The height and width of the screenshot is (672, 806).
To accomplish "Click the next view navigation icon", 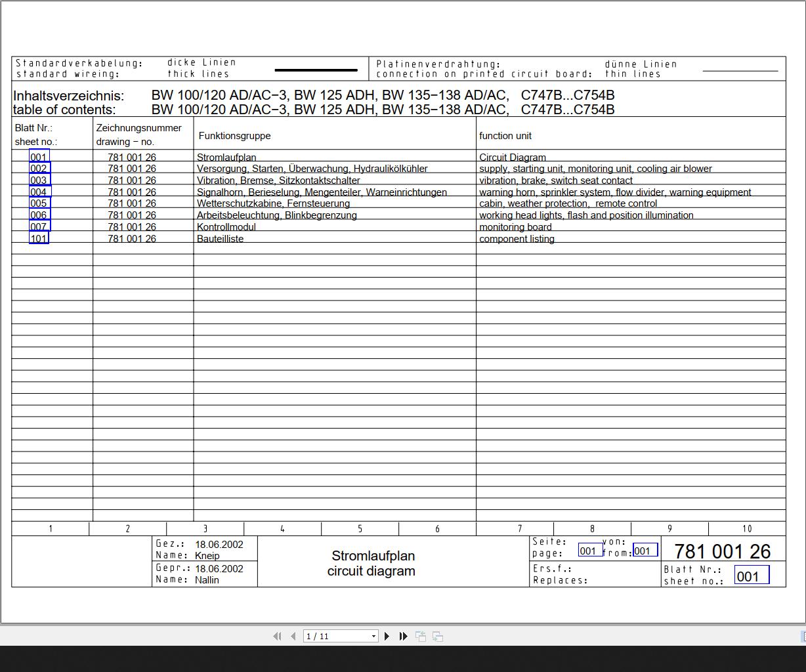I will point(438,636).
